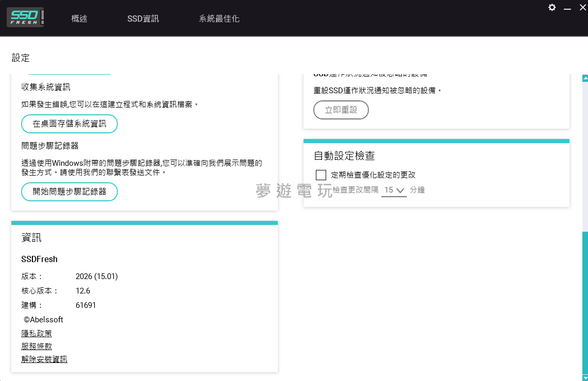Minimize the SSD Fresh window
588x381 pixels.
567,8
